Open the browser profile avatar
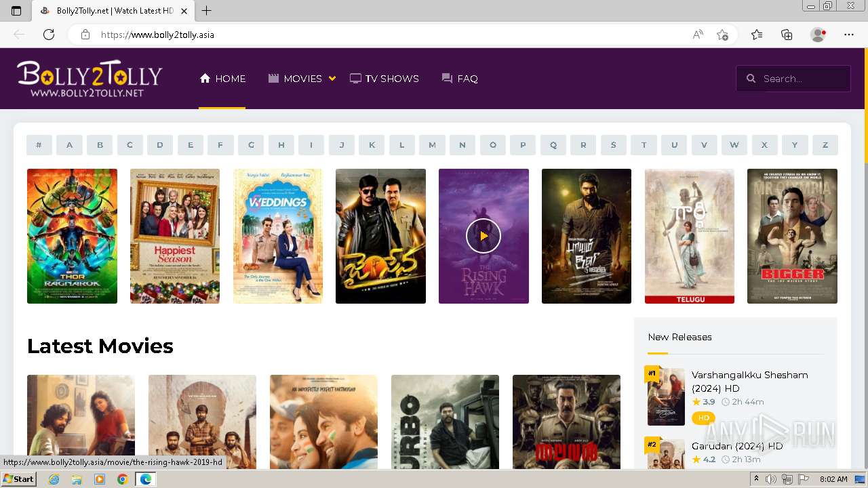The width and height of the screenshot is (868, 488). (x=818, y=35)
